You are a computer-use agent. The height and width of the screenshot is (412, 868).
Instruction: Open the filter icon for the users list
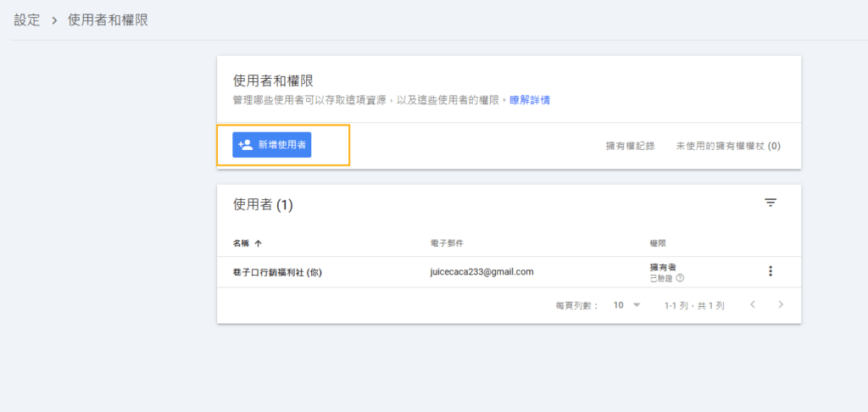click(770, 203)
